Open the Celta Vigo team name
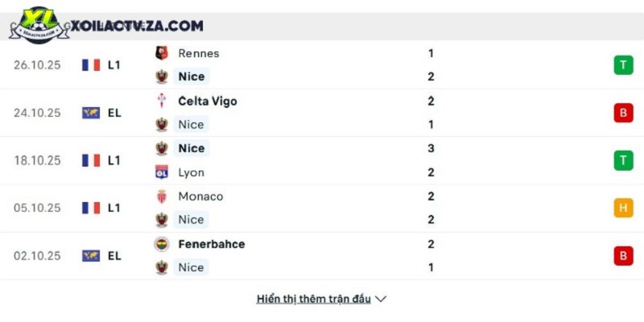Screen dimensions: 644x322 208,101
